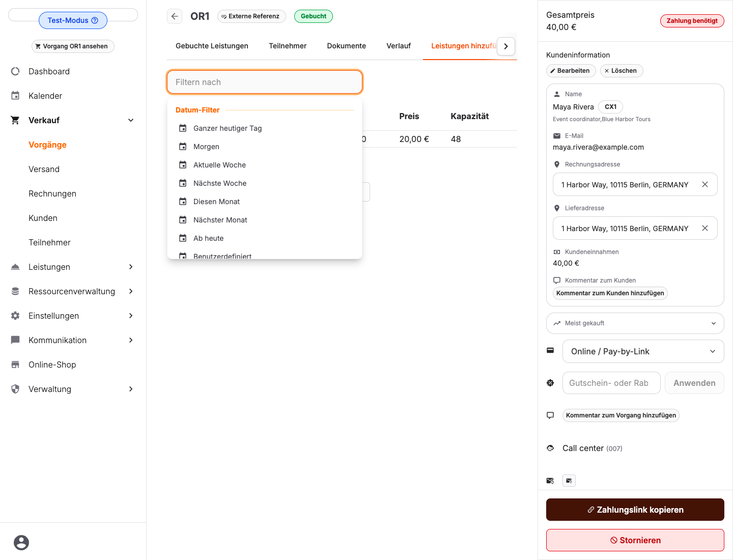Screen dimensions: 733x560
Task: Open Versand in the sidebar
Action: tap(44, 169)
